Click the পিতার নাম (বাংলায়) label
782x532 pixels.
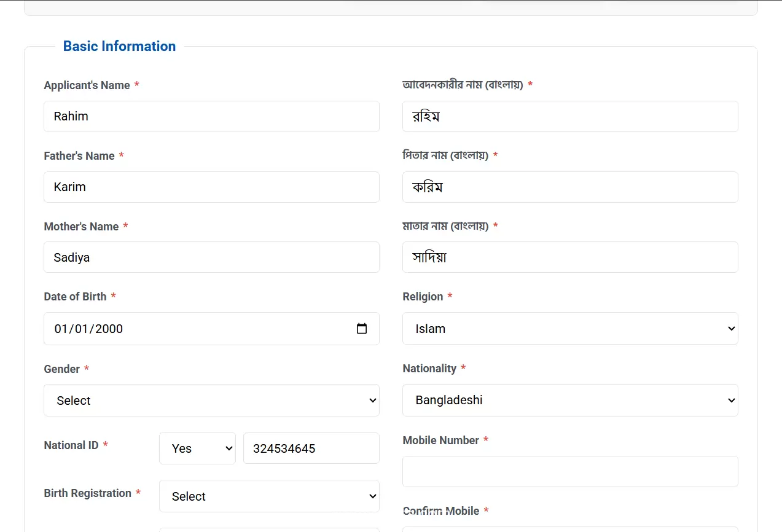click(x=445, y=155)
